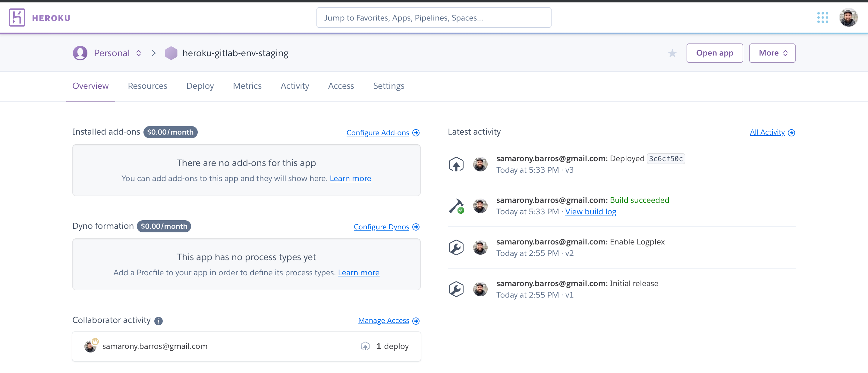Click the Collaborator activity info icon

pyautogui.click(x=158, y=321)
